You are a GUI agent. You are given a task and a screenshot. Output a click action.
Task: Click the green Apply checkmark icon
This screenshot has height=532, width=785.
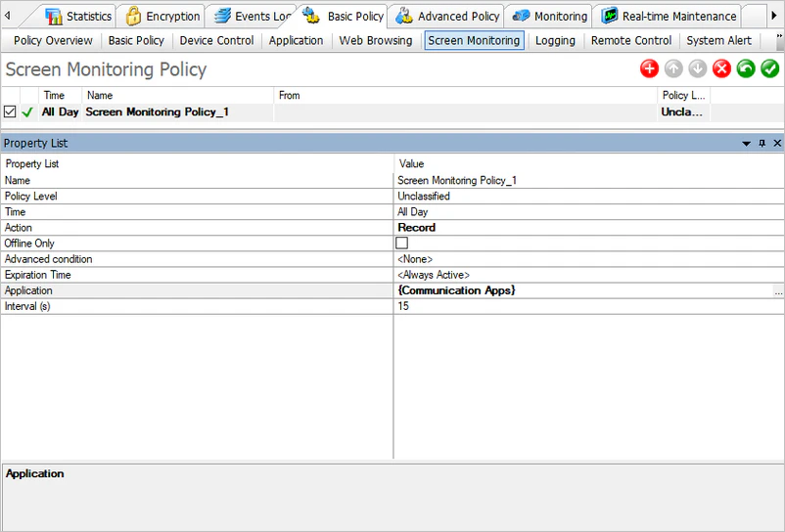(769, 68)
